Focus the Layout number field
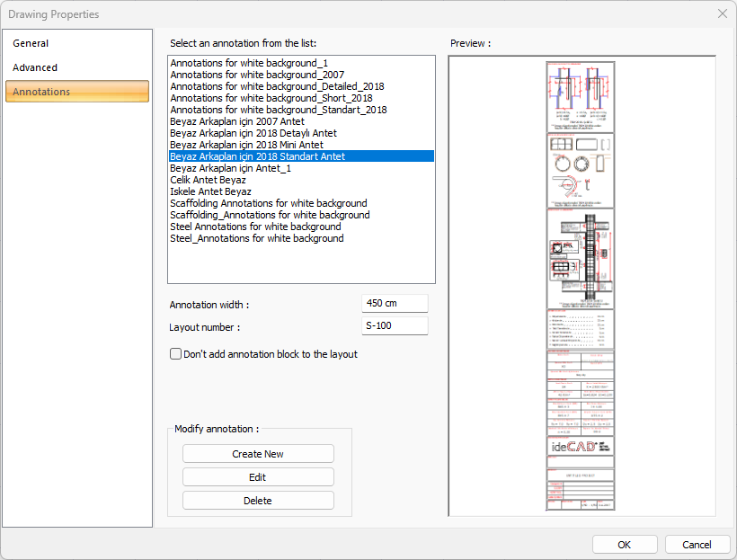The width and height of the screenshot is (737, 560). click(394, 326)
